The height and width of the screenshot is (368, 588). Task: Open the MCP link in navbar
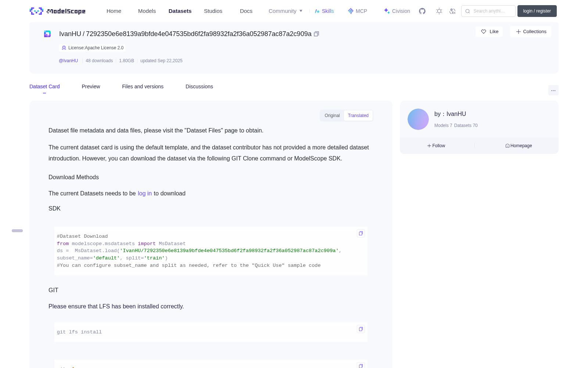pyautogui.click(x=358, y=11)
